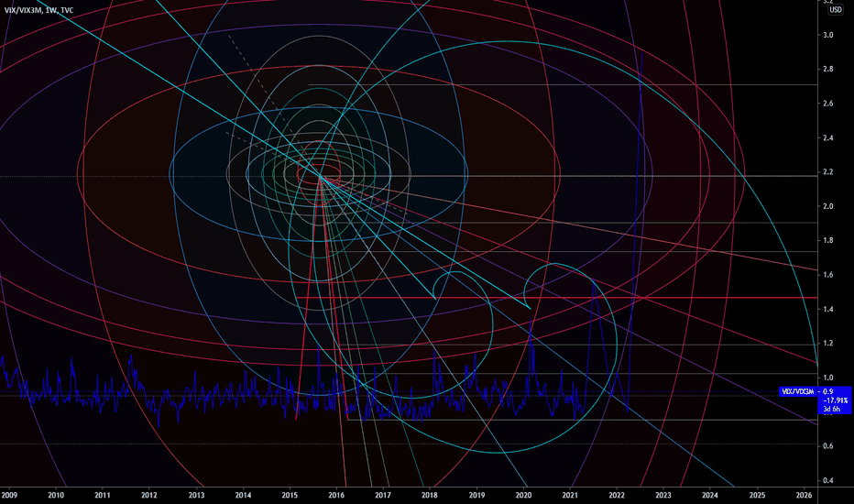Click the 2017 label on time axis

point(383,495)
